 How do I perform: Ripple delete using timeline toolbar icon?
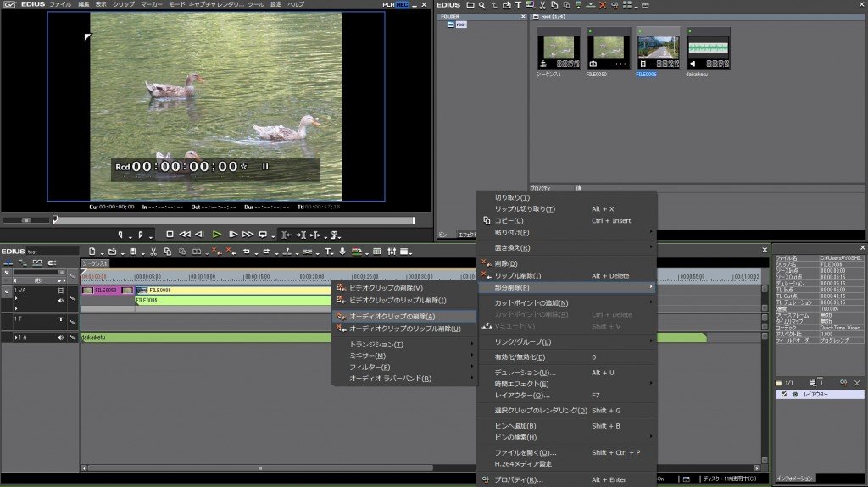click(231, 252)
